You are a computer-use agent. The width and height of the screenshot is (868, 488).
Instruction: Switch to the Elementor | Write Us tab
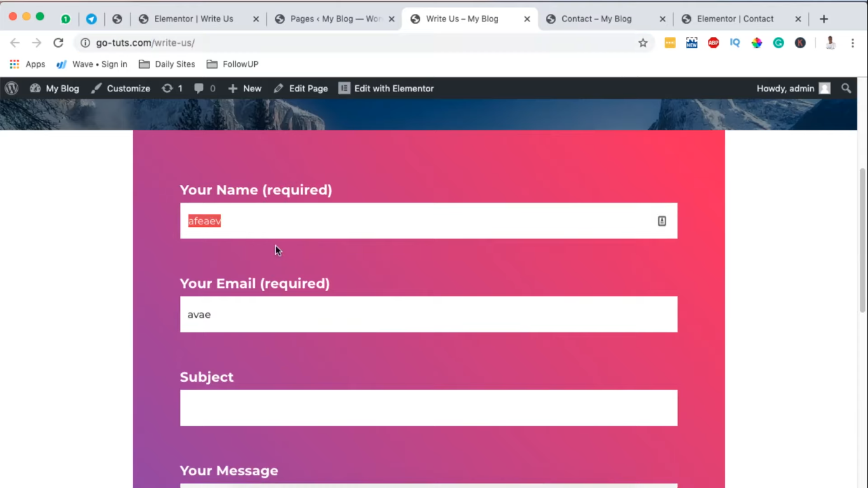[x=193, y=19]
